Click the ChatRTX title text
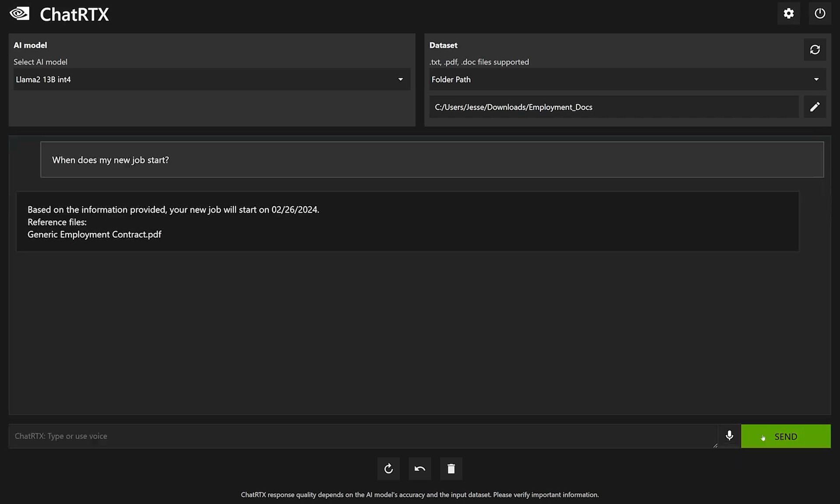Screen dimensions: 840x504 (74, 14)
